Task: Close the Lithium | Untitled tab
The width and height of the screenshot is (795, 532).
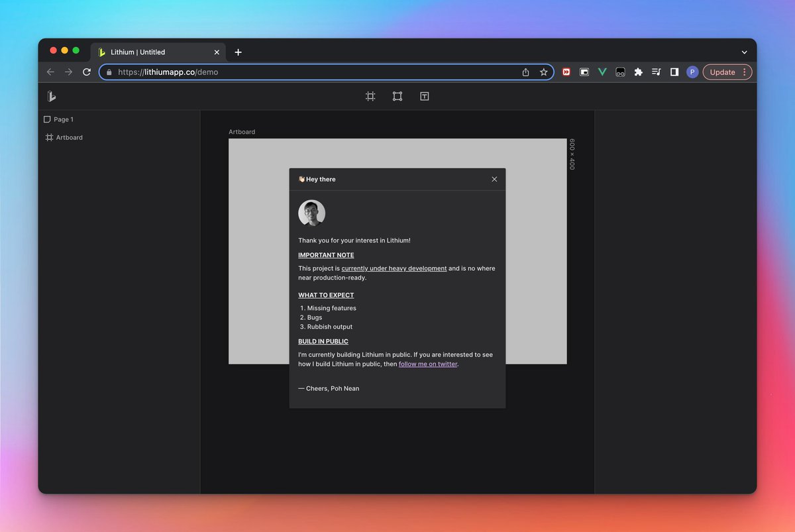Action: point(217,52)
